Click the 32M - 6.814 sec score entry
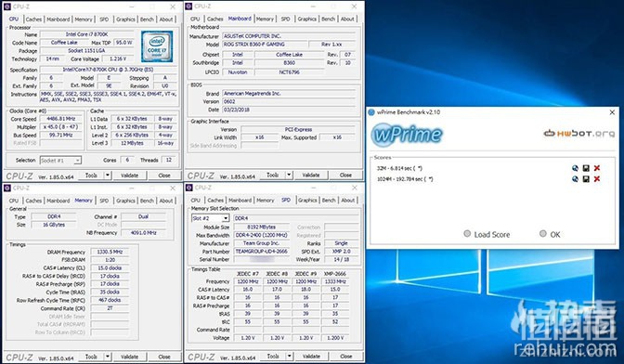 click(x=399, y=168)
